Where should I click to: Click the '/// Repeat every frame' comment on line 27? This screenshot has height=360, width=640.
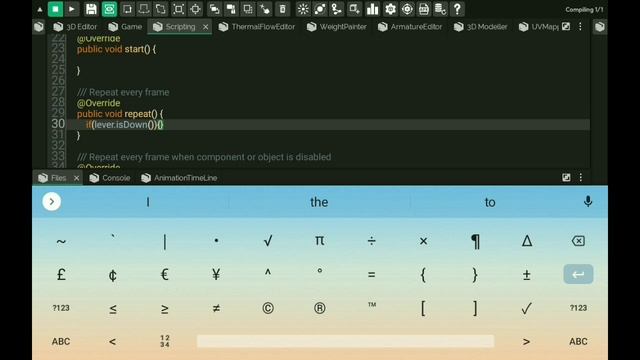point(123,92)
